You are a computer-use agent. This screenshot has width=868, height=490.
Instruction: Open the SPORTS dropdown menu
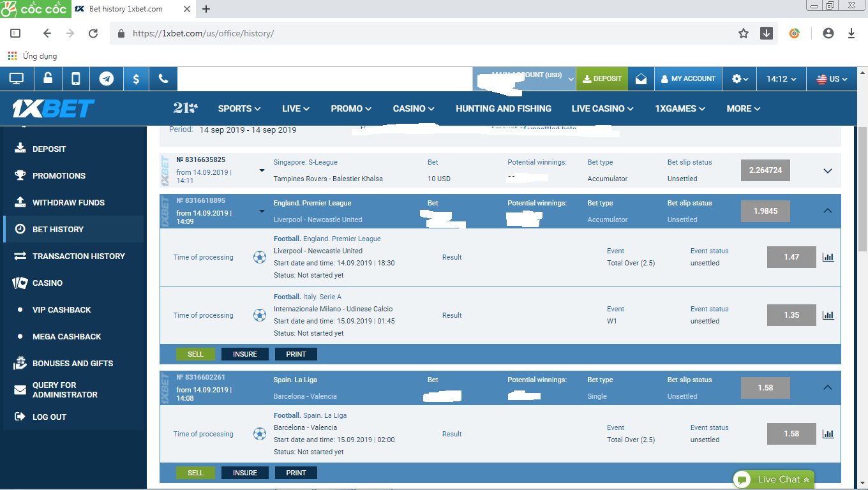[x=239, y=108]
